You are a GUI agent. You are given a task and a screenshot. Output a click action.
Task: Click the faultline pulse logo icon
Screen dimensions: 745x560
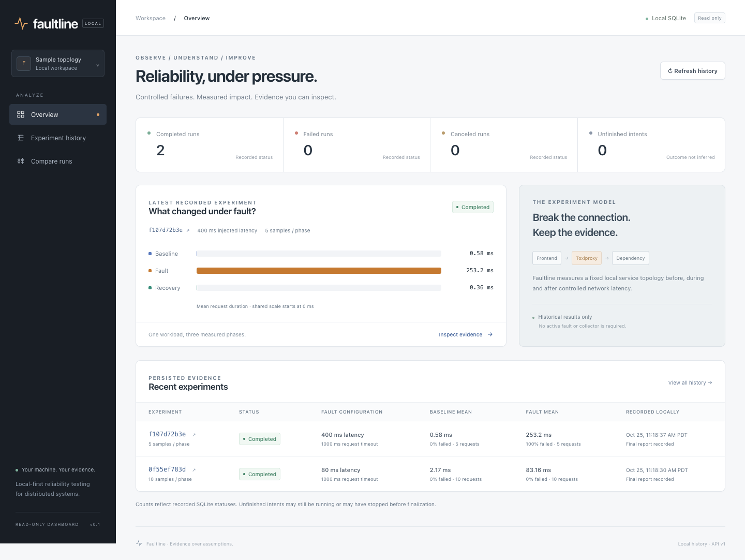pos(21,23)
